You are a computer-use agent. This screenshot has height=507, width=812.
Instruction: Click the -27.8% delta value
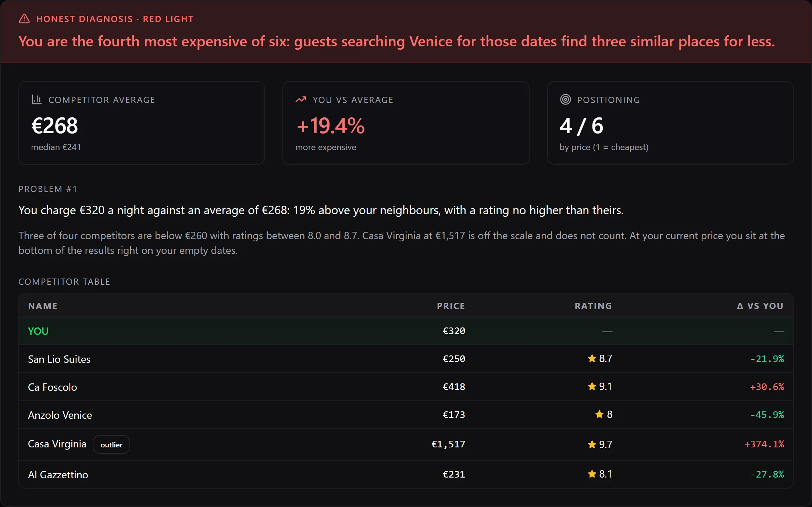click(767, 474)
